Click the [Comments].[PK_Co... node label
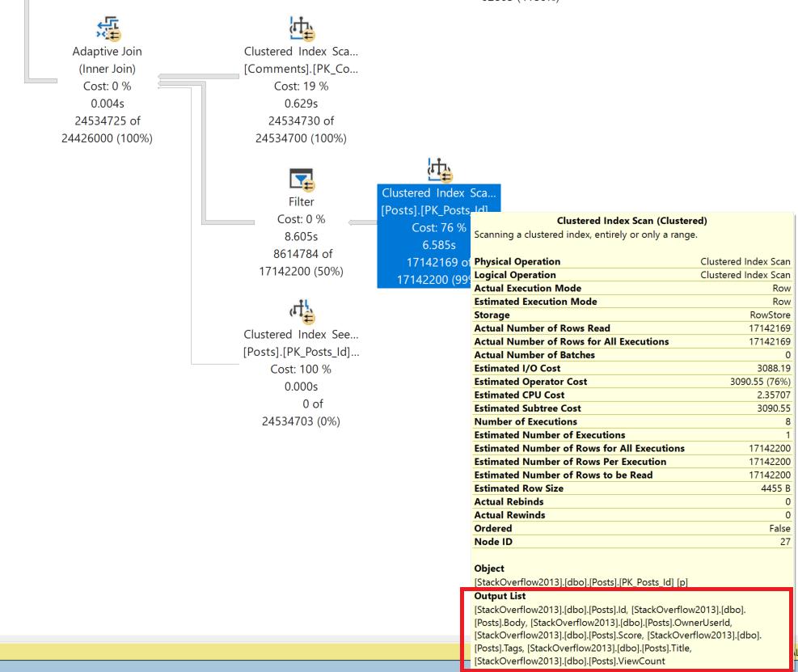The width and height of the screenshot is (798, 672). pyautogui.click(x=301, y=69)
